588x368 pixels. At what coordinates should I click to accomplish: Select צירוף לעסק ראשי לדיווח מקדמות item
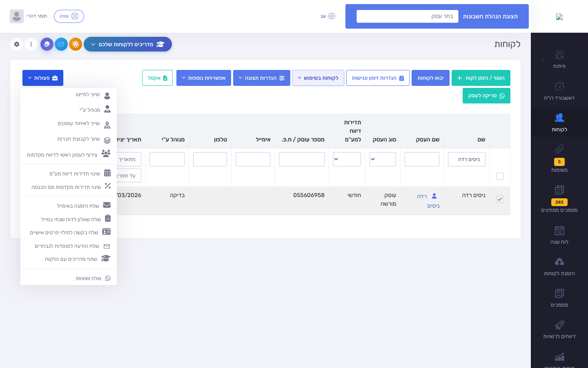coord(69,154)
